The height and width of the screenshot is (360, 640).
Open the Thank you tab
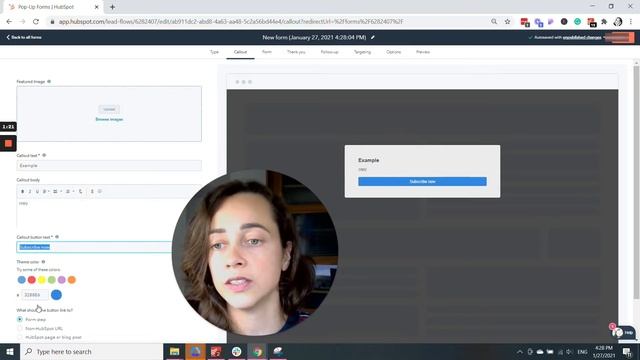[296, 52]
